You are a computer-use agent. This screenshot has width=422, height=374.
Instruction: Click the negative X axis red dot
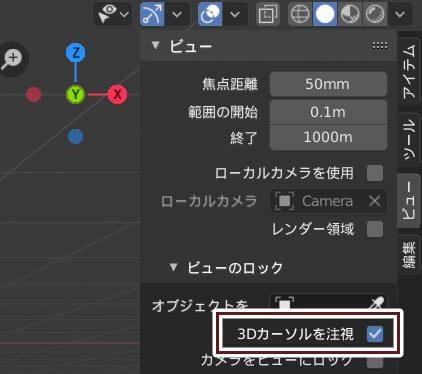(x=34, y=95)
